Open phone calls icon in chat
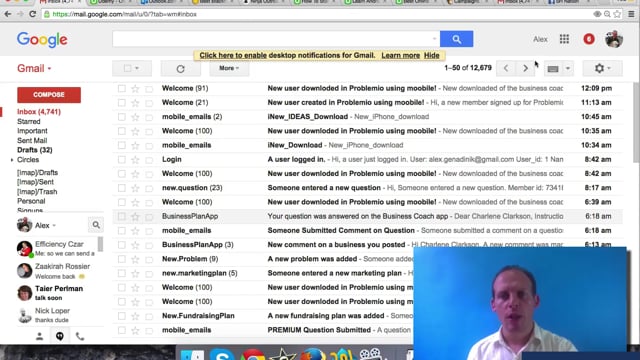Image resolution: width=640 pixels, height=360 pixels. (80, 336)
